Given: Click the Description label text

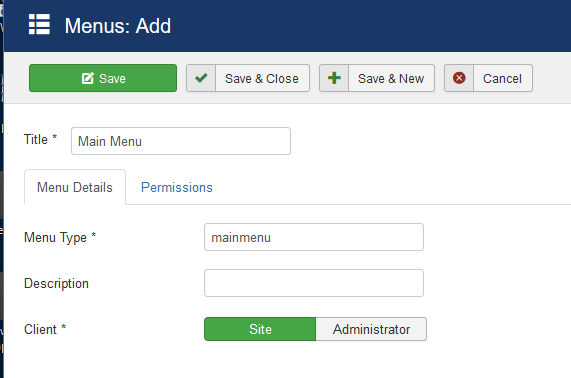Looking at the screenshot, I should 56,283.
